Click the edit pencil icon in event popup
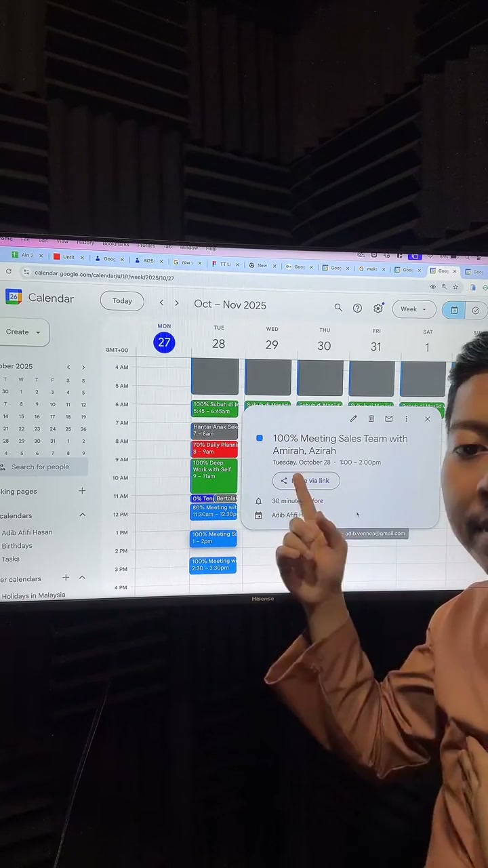Image resolution: width=488 pixels, height=868 pixels. pyautogui.click(x=353, y=418)
